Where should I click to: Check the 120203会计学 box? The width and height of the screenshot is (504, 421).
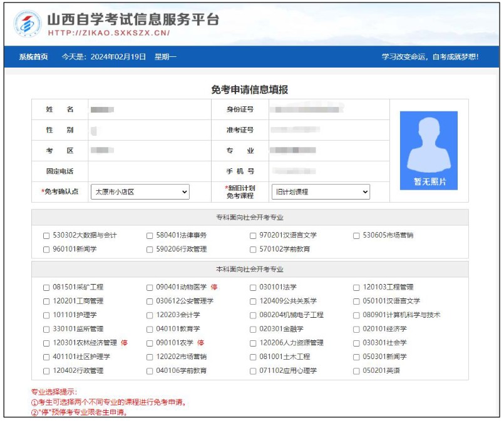(150, 315)
